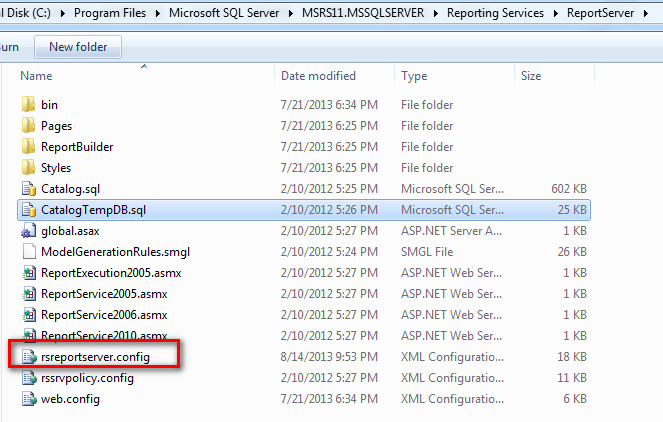
Task: Expand the arrow after MSRS11.MSSQLSERVER breadcrumb
Action: click(x=436, y=14)
